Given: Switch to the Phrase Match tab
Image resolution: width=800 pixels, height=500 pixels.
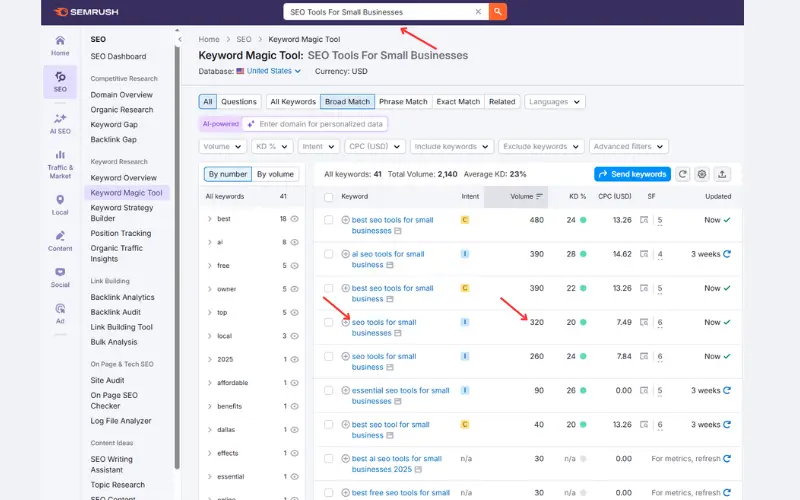Looking at the screenshot, I should (403, 101).
